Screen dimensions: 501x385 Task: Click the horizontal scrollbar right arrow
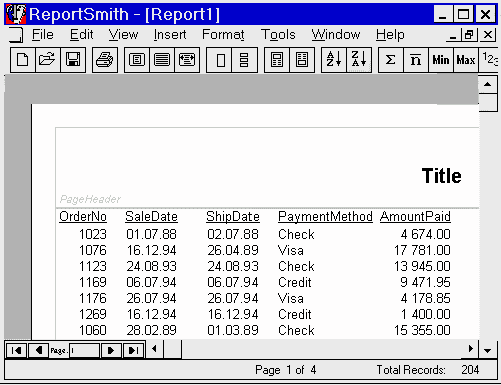(470, 349)
